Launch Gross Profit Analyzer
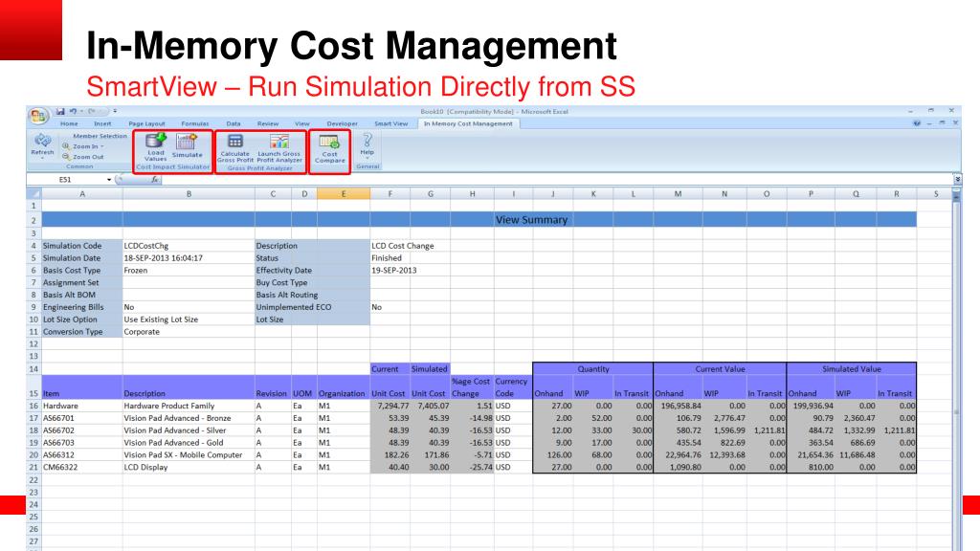 point(279,148)
